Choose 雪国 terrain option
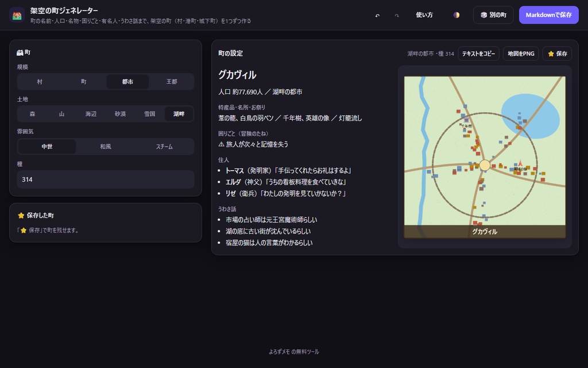This screenshot has width=588, height=368. click(x=150, y=114)
